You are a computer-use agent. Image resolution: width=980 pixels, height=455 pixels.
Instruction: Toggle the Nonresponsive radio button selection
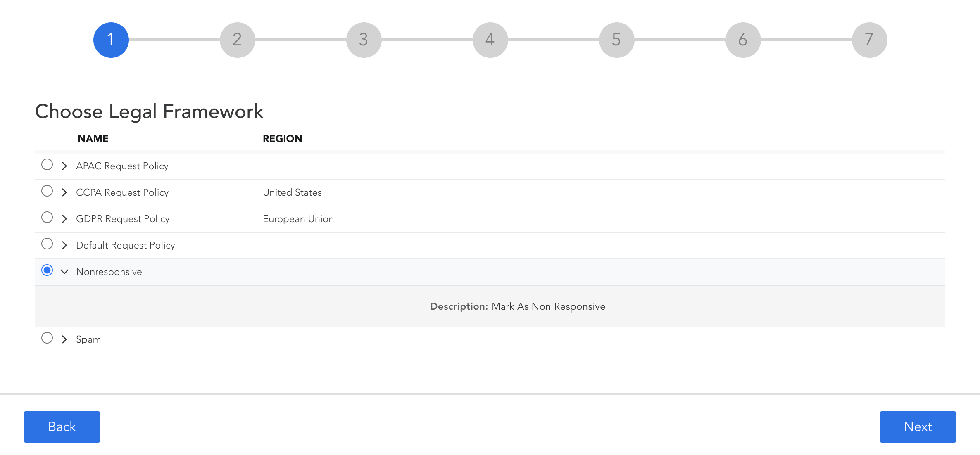(x=47, y=270)
